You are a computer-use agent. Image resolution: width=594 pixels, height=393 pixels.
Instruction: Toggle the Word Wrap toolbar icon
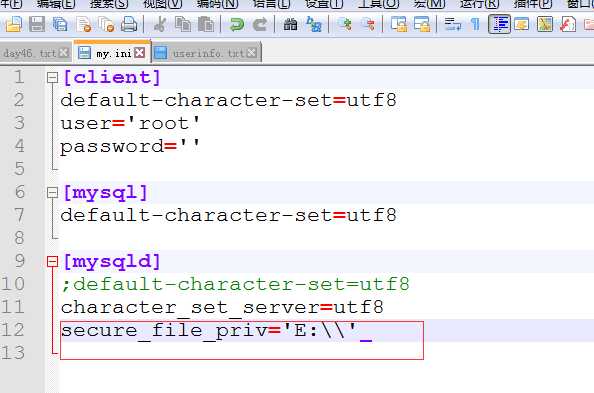click(x=453, y=24)
